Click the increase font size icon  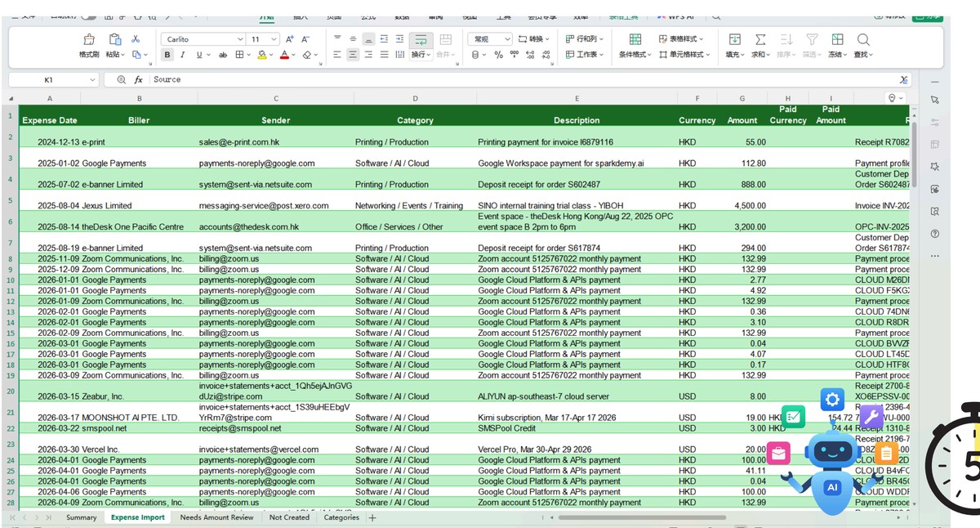click(x=291, y=38)
